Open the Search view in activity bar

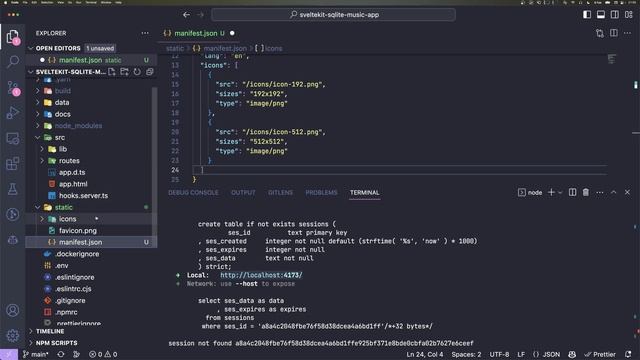pos(13,62)
